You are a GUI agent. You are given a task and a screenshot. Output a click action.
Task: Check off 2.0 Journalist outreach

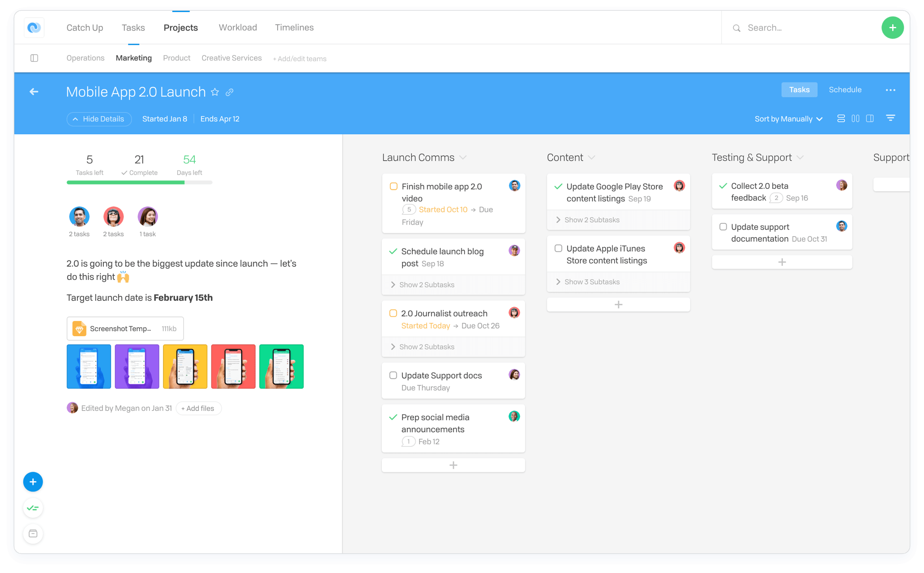click(393, 313)
